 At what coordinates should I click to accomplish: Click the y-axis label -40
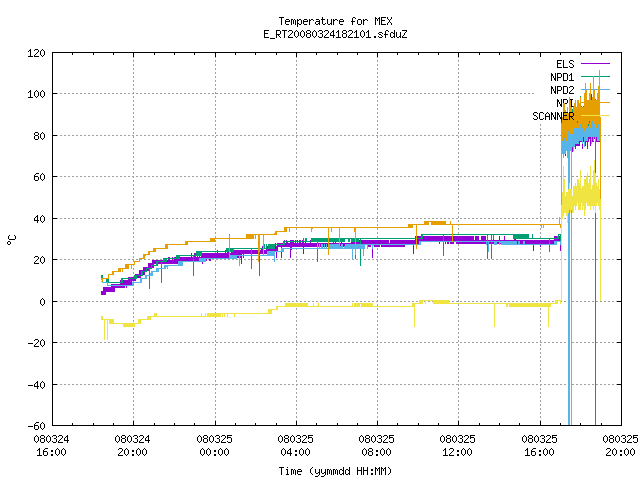[x=36, y=385]
